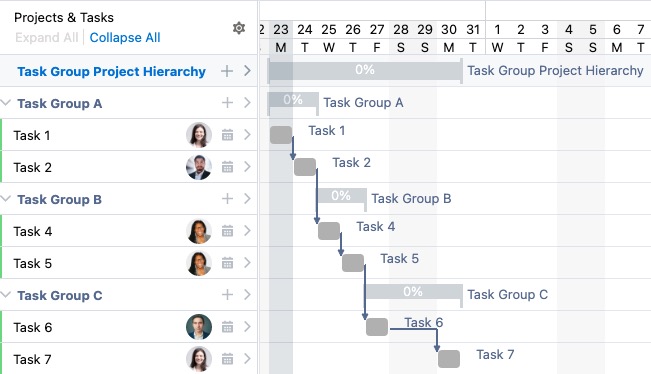Add item to Task Group C

tap(227, 295)
